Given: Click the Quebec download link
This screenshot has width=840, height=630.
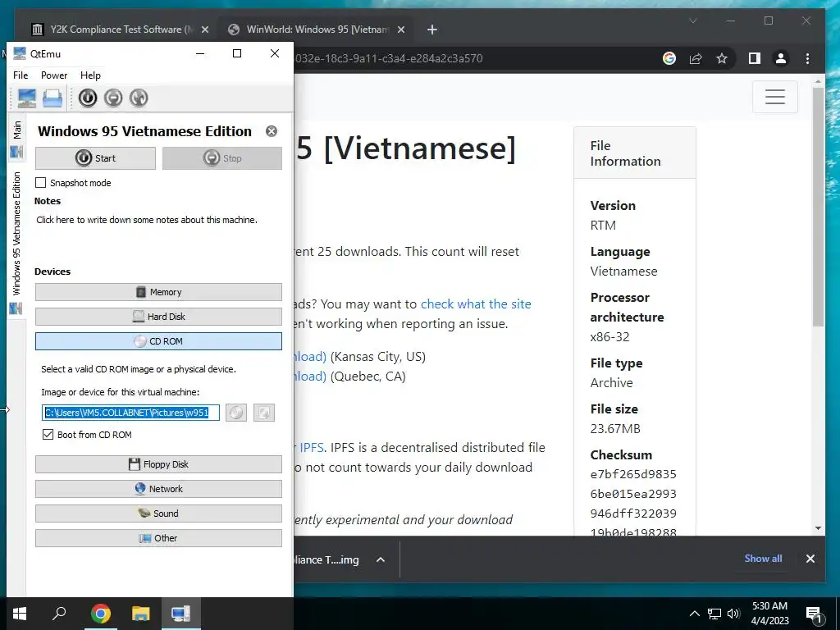Looking at the screenshot, I should tap(310, 376).
